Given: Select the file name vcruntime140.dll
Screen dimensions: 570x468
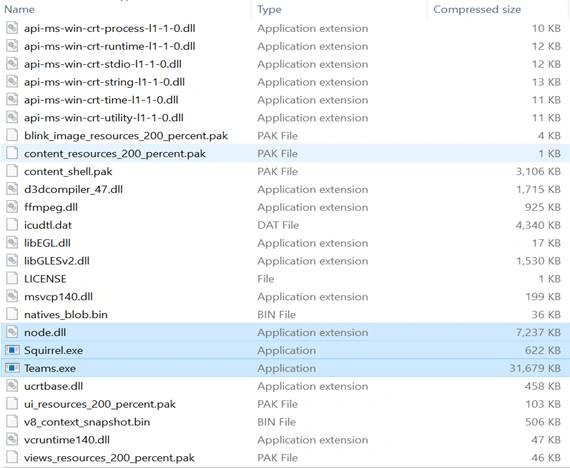Looking at the screenshot, I should [67, 440].
